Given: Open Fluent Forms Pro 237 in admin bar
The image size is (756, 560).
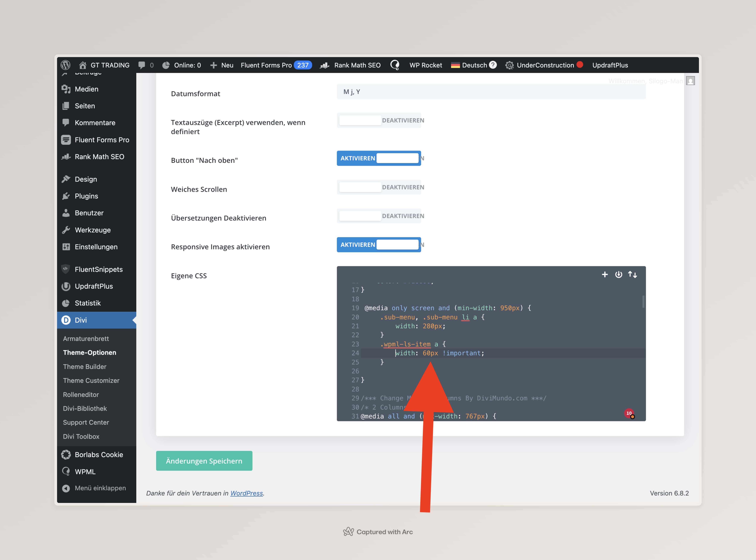Looking at the screenshot, I should 276,65.
